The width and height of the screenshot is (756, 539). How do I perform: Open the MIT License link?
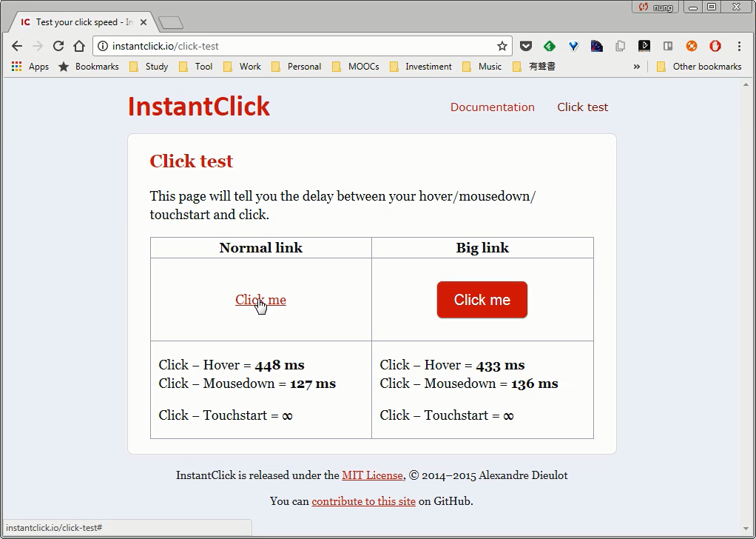[x=372, y=475]
